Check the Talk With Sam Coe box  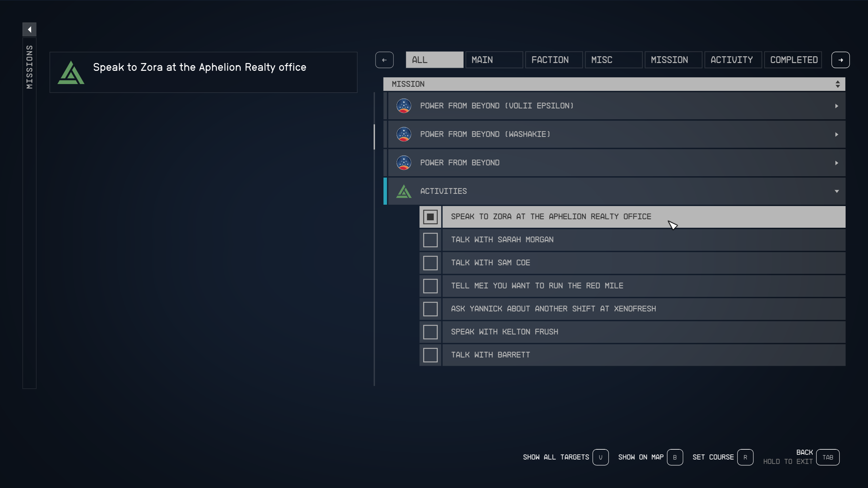[x=430, y=263]
